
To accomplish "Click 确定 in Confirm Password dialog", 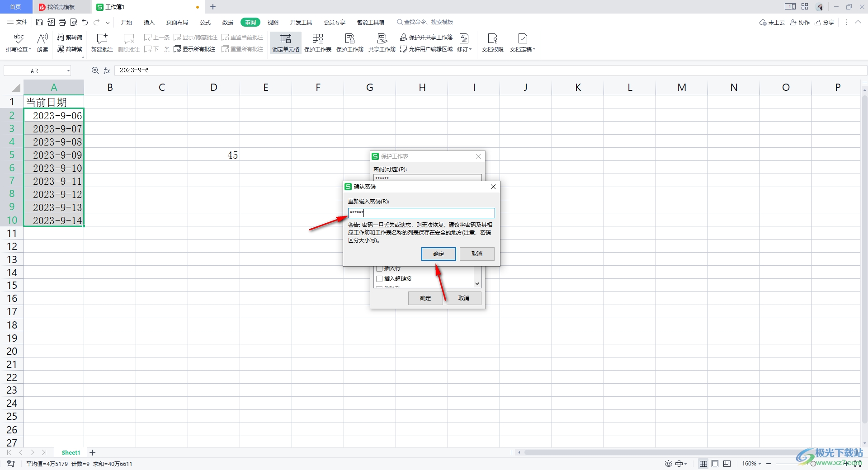I will coord(439,254).
